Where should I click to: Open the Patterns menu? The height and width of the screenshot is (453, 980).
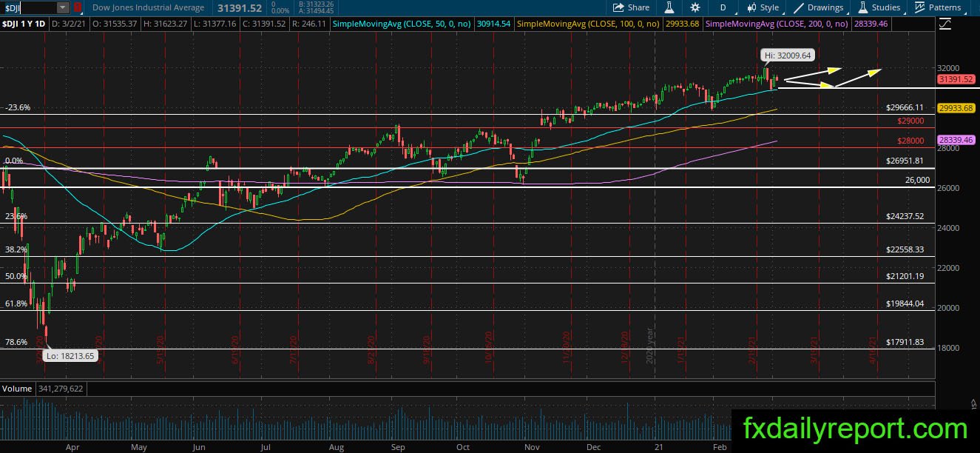coord(937,7)
